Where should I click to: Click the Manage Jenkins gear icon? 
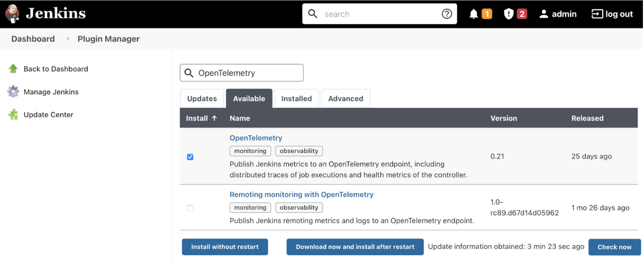(13, 92)
